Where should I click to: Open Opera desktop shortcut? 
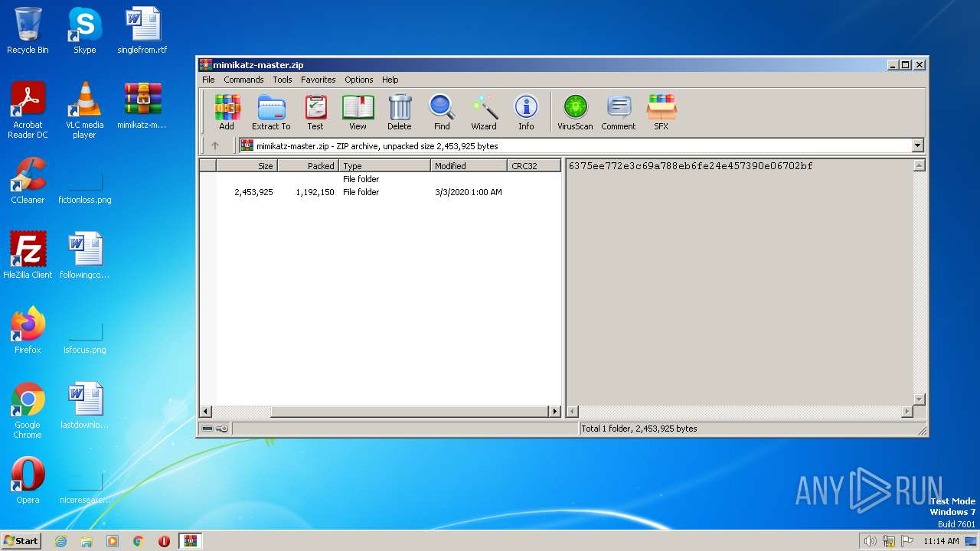[28, 481]
